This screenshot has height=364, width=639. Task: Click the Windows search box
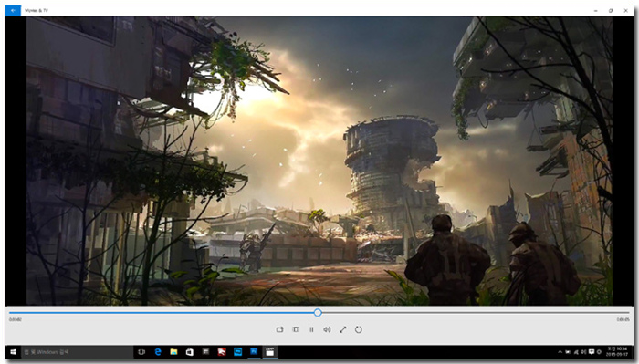[x=77, y=352]
